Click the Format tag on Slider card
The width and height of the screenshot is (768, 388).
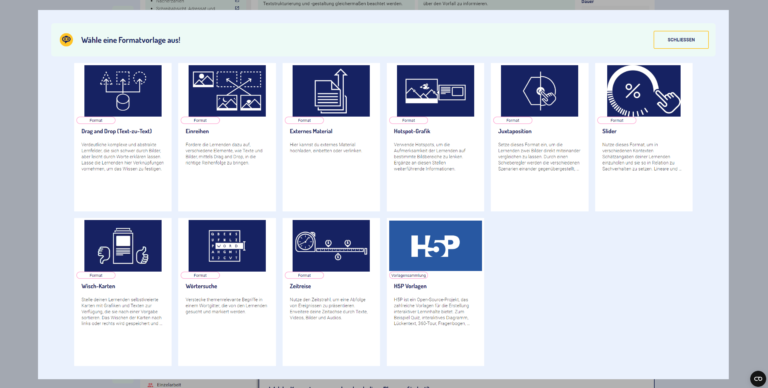[617, 120]
